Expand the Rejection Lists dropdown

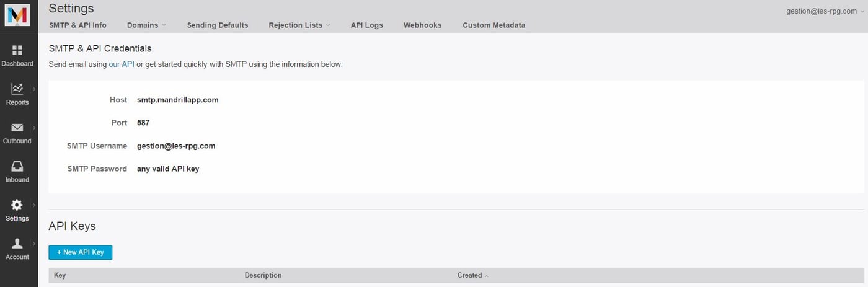[x=299, y=25]
